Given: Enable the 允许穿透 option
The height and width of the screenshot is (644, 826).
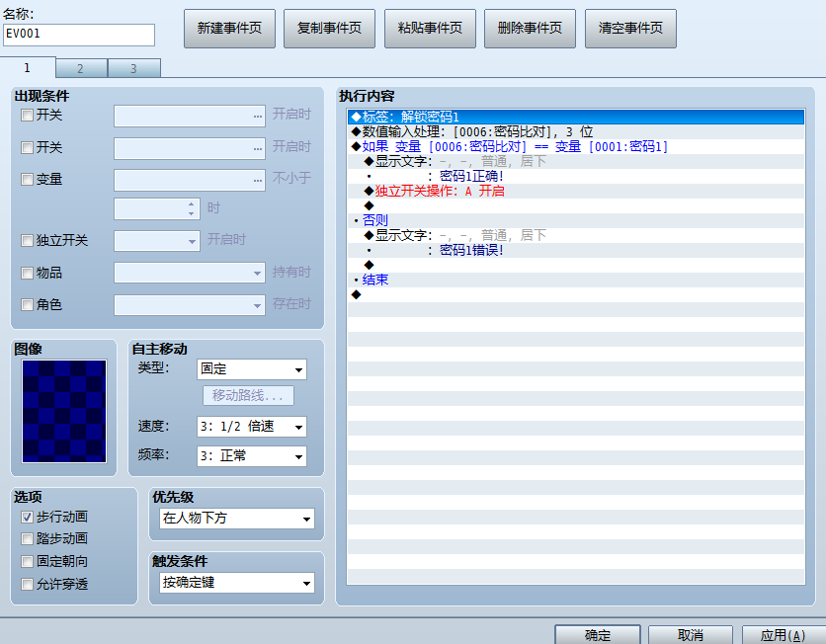Looking at the screenshot, I should click(27, 584).
